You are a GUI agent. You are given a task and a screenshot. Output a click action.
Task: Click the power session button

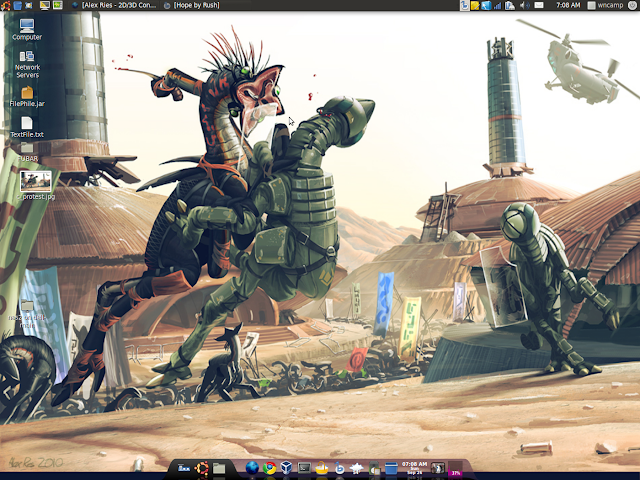click(633, 5)
